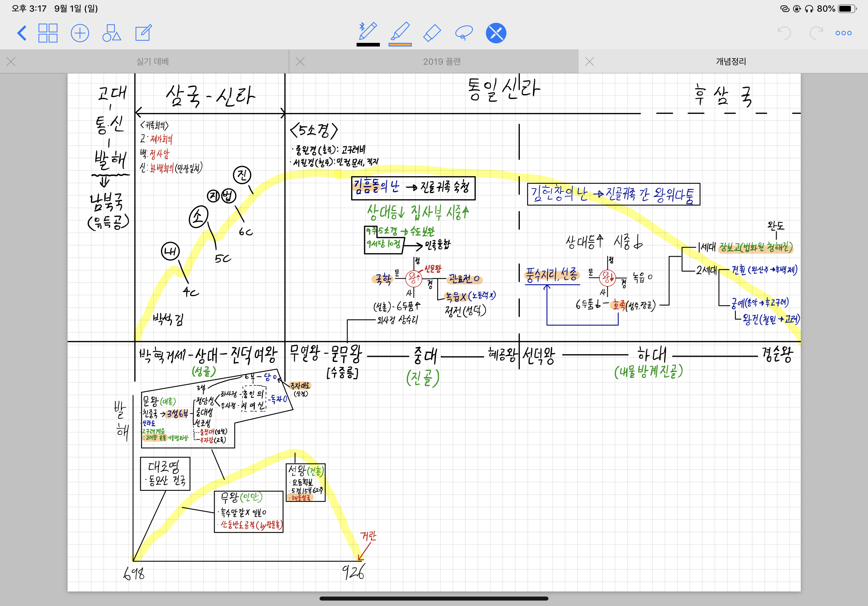
Task: Open the page thumbnails grid view
Action: click(48, 33)
